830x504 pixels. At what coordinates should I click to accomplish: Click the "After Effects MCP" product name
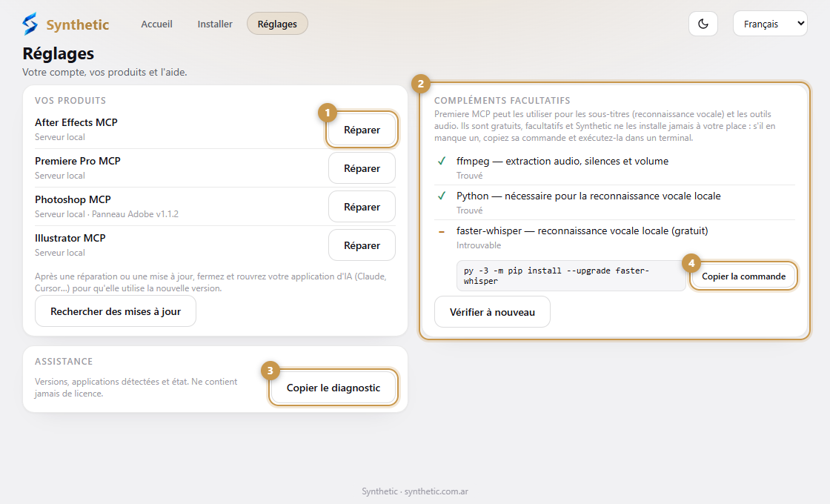(76, 122)
